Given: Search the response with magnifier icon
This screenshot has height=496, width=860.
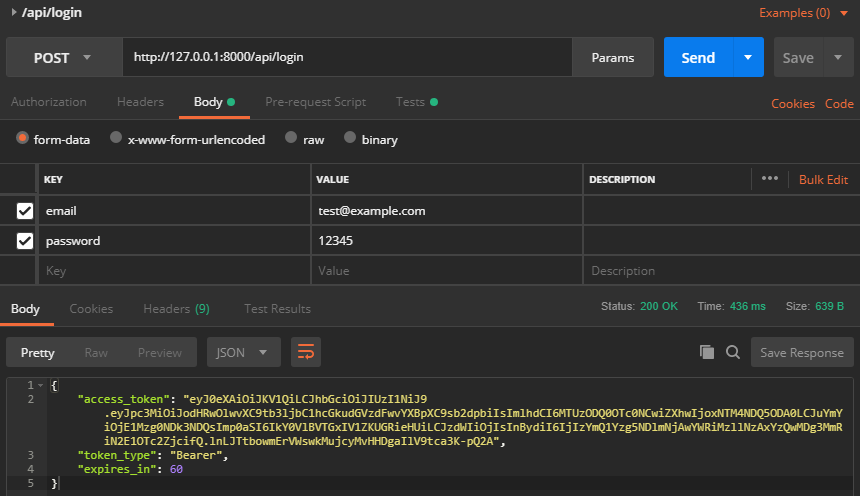Looking at the screenshot, I should (732, 352).
